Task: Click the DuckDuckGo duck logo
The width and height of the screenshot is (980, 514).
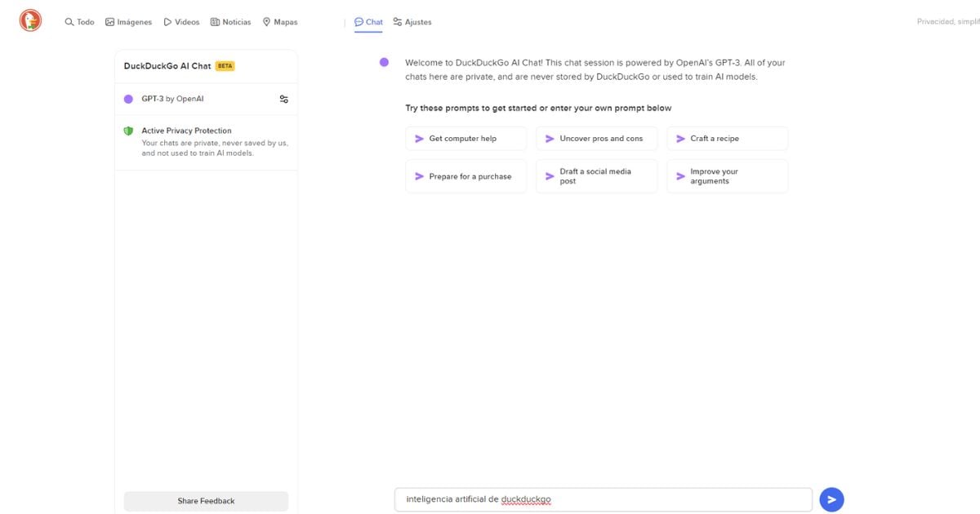Action: pos(31,21)
